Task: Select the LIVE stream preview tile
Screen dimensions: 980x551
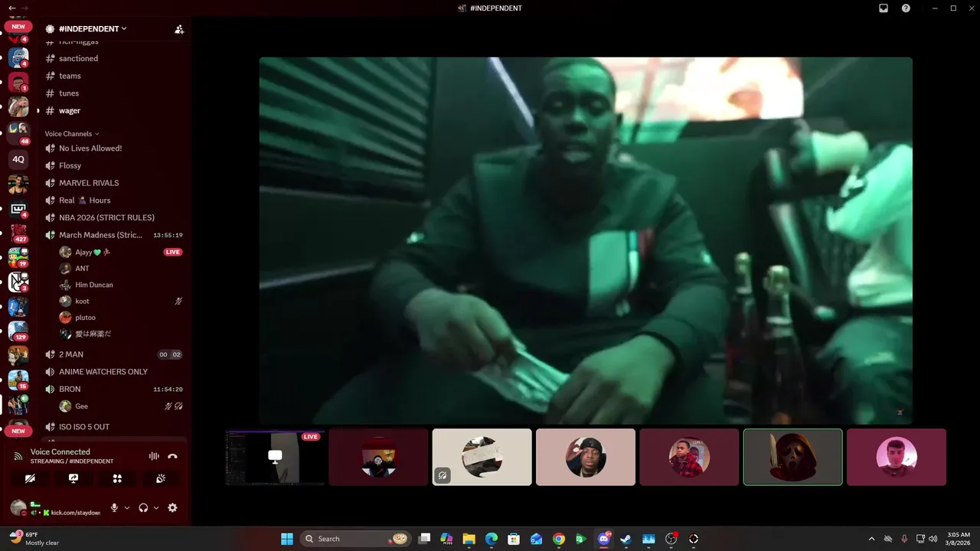Action: point(275,457)
